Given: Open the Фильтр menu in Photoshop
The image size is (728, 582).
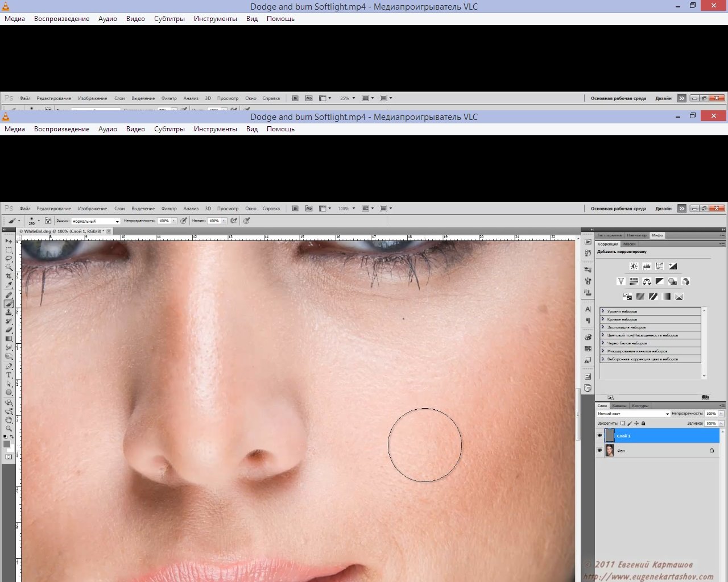Looking at the screenshot, I should click(169, 209).
